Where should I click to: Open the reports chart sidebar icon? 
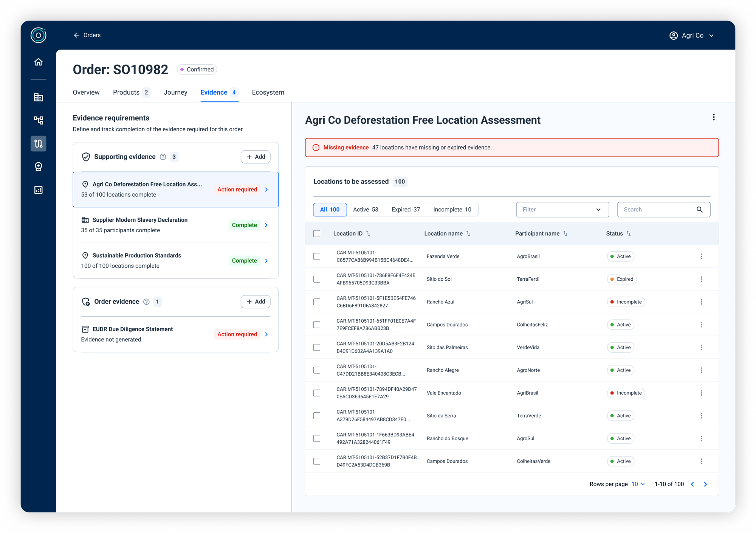coord(38,190)
